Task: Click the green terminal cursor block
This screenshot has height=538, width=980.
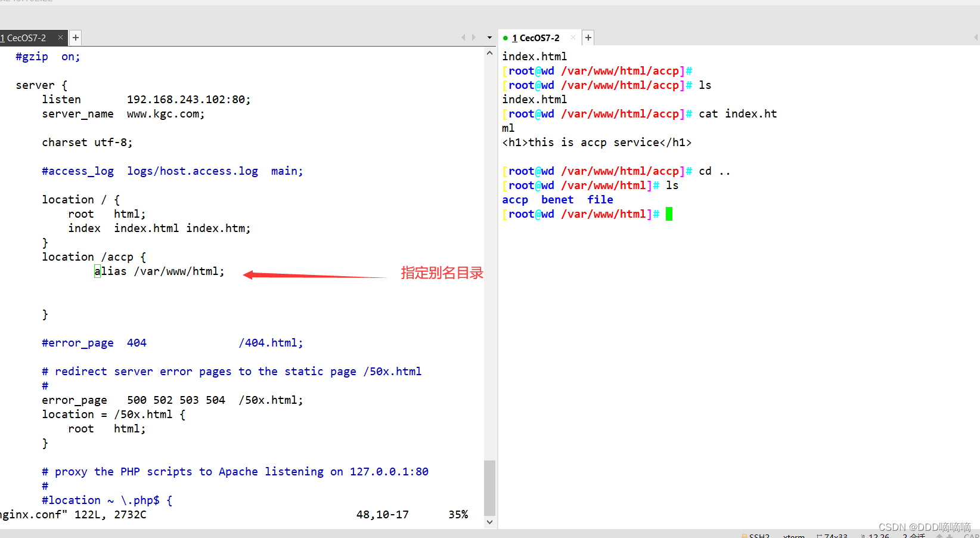Action: (669, 214)
